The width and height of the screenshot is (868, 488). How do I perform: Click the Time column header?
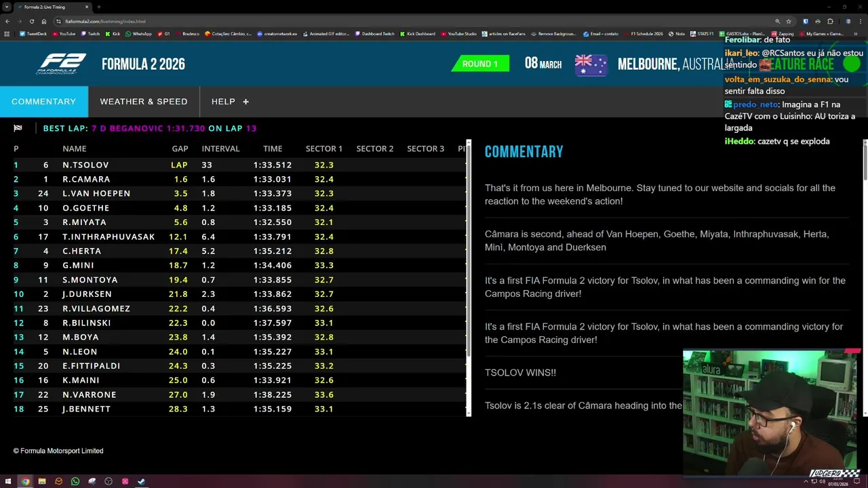273,148
